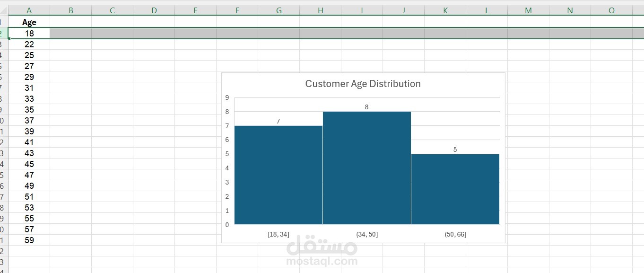Click the data label 5 above the bar

click(455, 150)
